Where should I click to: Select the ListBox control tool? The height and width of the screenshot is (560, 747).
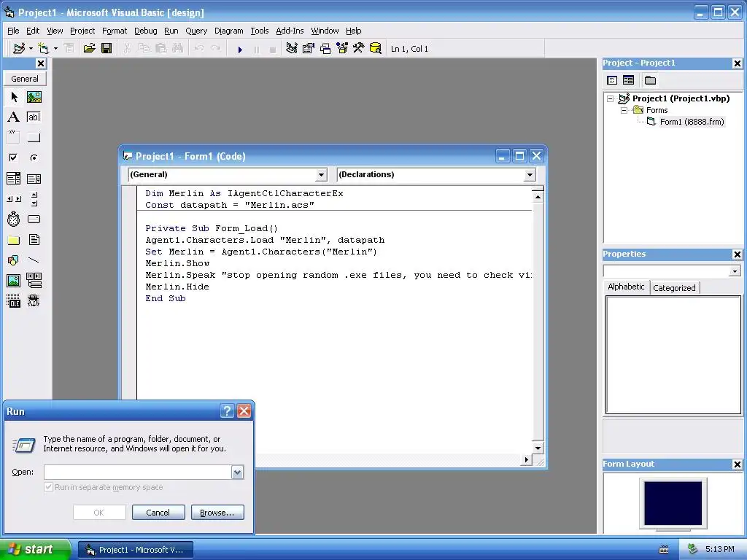point(34,179)
